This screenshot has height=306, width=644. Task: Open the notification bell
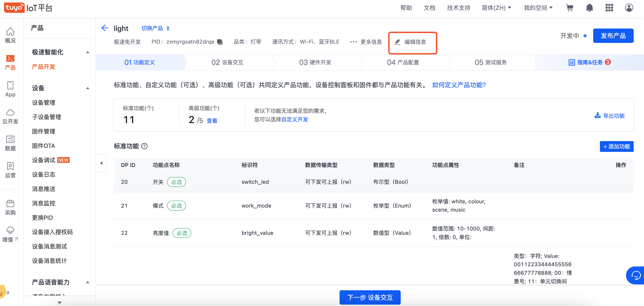click(589, 8)
